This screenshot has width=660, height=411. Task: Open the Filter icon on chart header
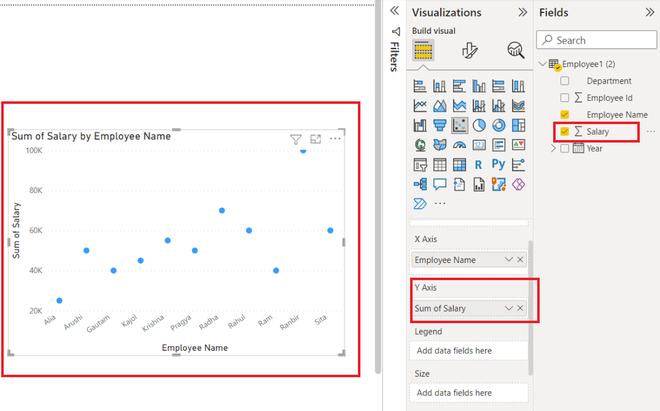296,139
